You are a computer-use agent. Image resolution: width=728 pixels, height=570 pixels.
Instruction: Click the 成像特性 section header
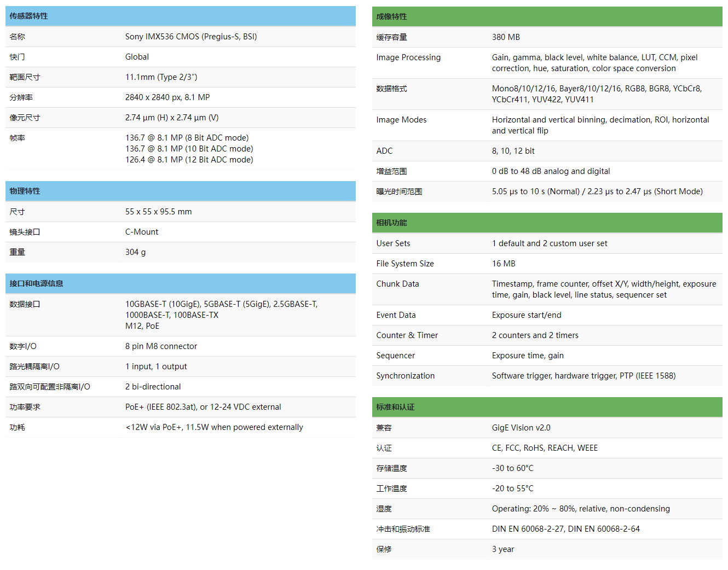pyautogui.click(x=392, y=16)
